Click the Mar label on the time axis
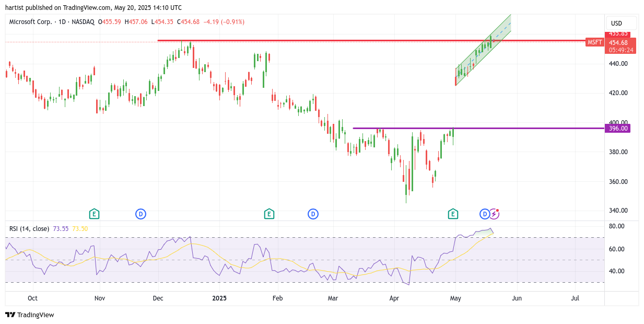Screen dimensions: 644x324 click(x=333, y=298)
